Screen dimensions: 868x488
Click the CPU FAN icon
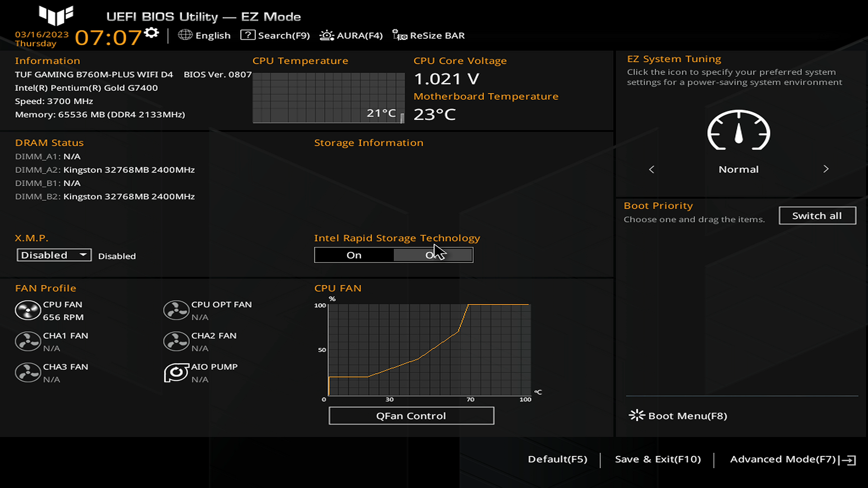(x=28, y=310)
